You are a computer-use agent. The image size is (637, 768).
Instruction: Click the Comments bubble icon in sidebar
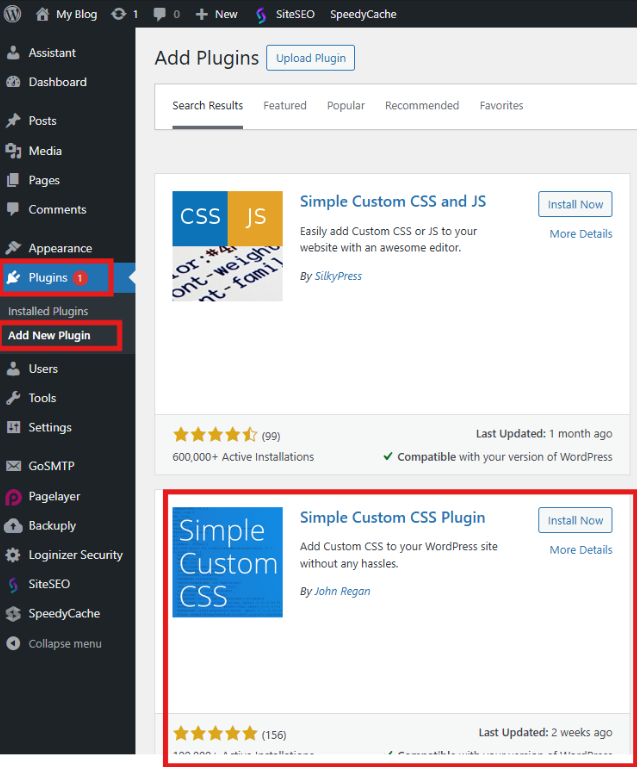tap(13, 209)
